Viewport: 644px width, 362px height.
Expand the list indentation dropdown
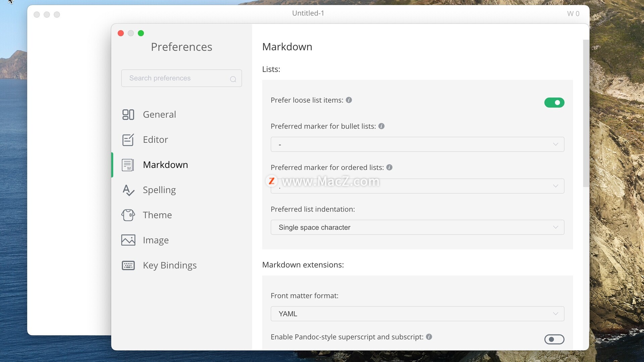tap(417, 228)
